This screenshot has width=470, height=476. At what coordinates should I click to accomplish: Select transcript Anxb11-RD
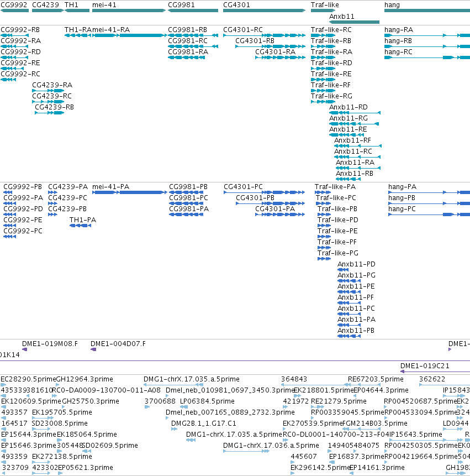click(355, 113)
